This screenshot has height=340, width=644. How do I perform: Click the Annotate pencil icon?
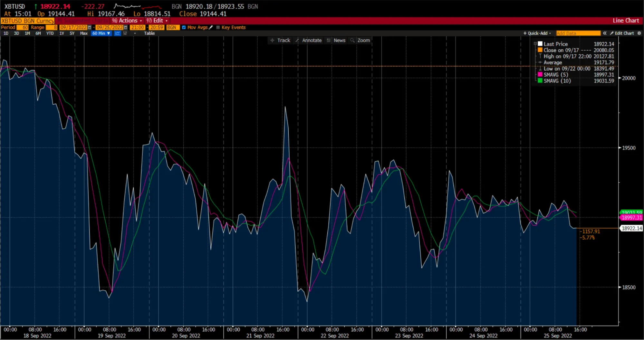click(297, 40)
